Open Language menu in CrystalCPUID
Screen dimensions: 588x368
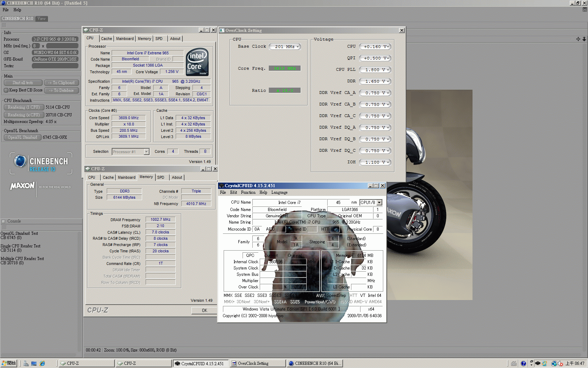click(x=279, y=192)
